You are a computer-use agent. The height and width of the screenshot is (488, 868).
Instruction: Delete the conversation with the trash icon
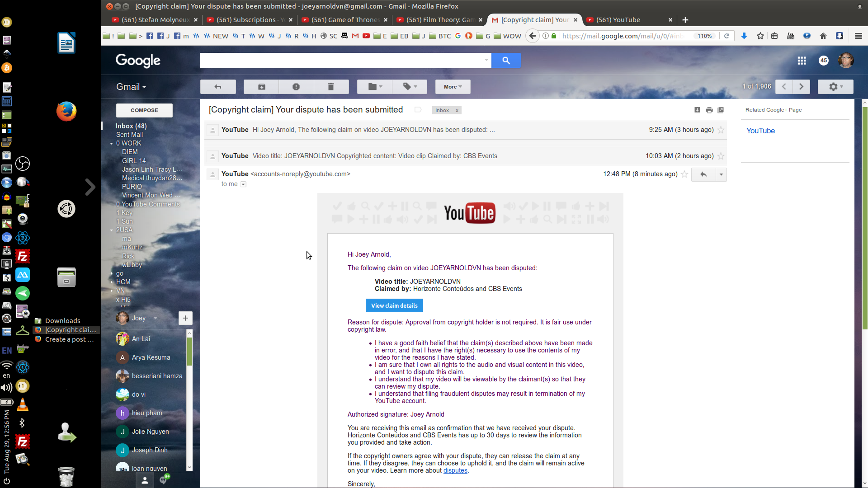coord(331,87)
